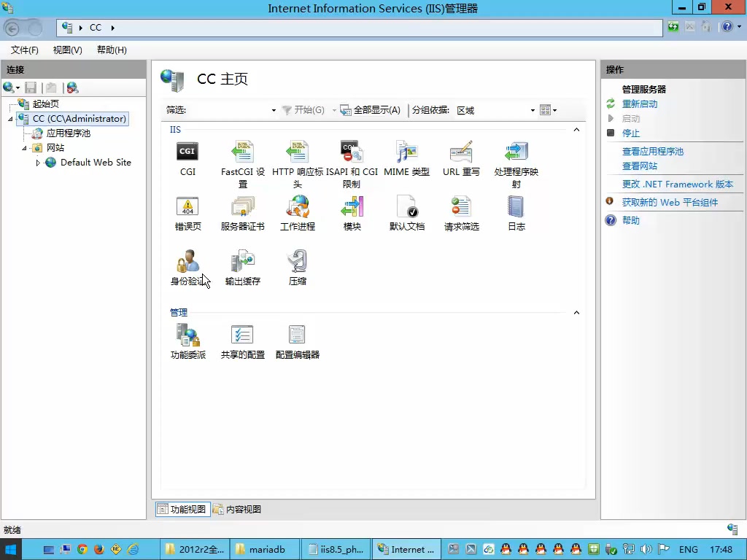Open 模块 feature icon
This screenshot has height=560, width=747.
click(352, 214)
